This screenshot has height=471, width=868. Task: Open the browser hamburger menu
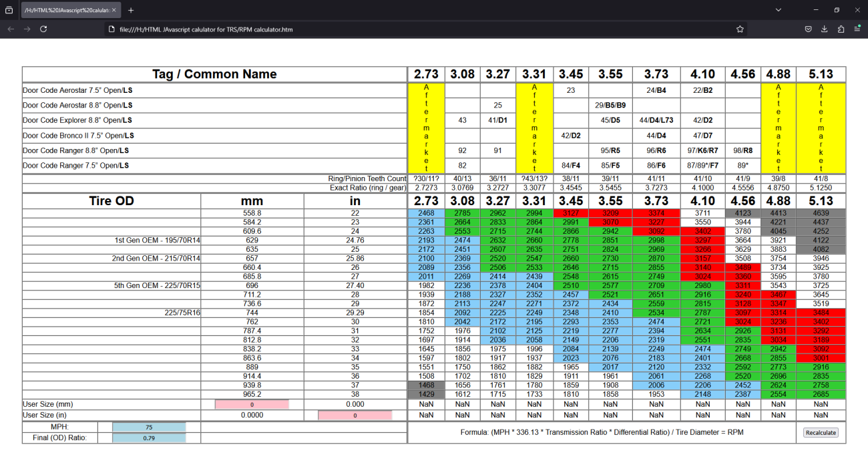pos(857,29)
